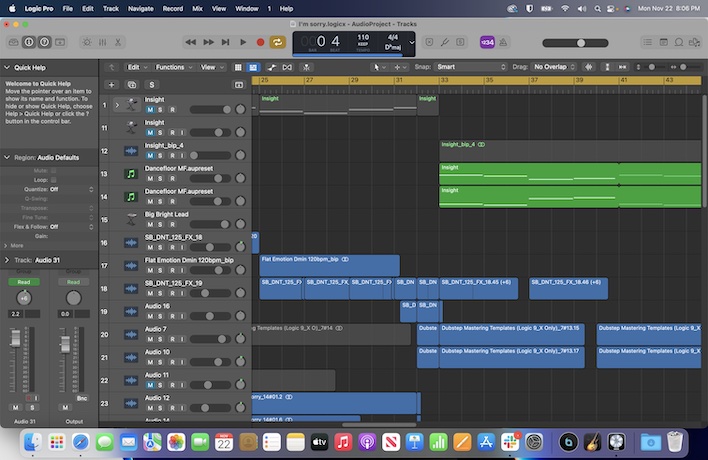Open the Mixer button in control bar

(102, 42)
